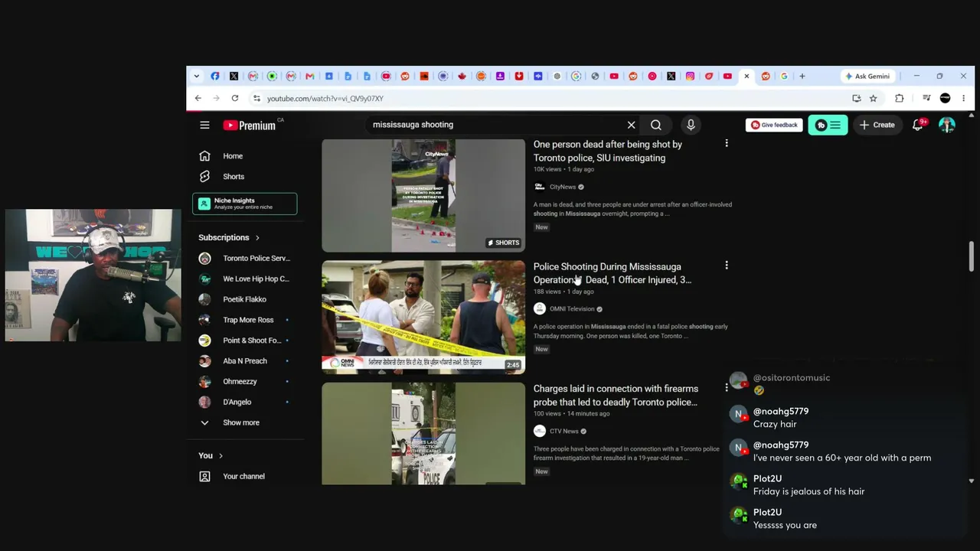980x551 pixels.
Task: Open the YouTube hamburger guide menu
Action: (x=204, y=125)
